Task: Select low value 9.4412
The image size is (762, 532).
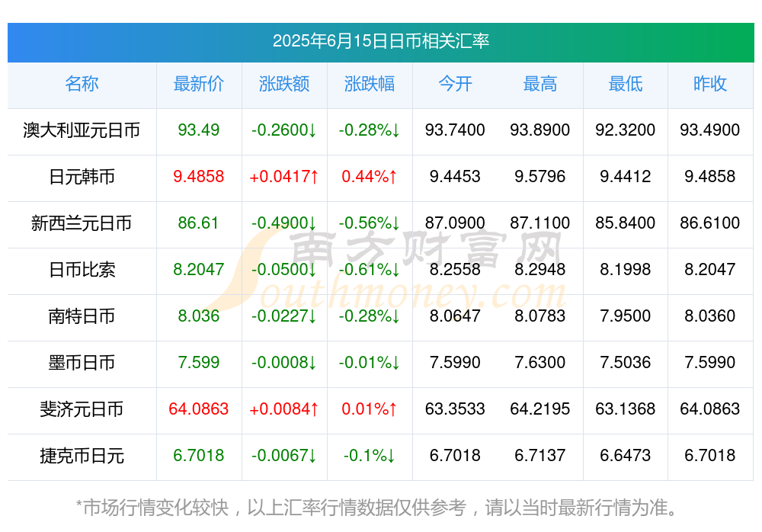Action: tap(626, 176)
